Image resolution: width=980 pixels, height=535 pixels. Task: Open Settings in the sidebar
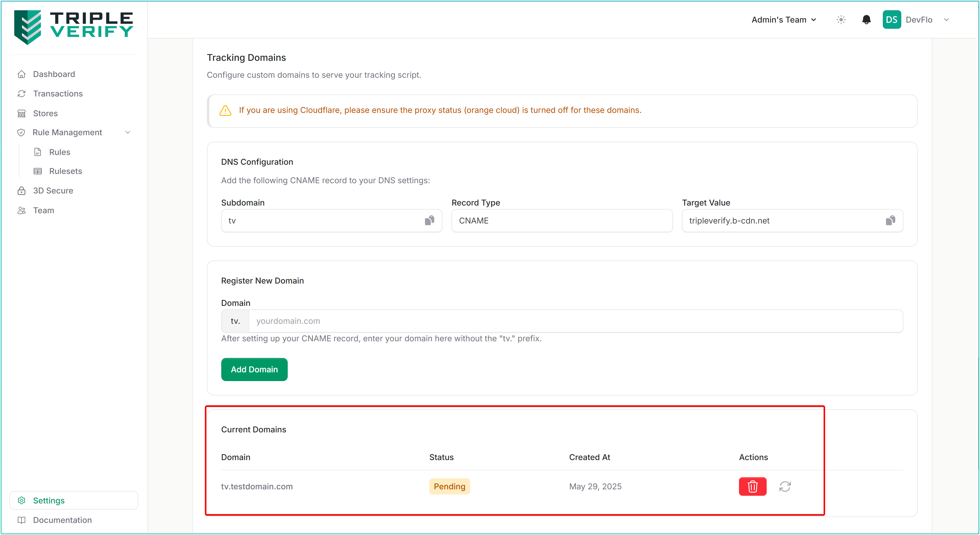pos(49,500)
